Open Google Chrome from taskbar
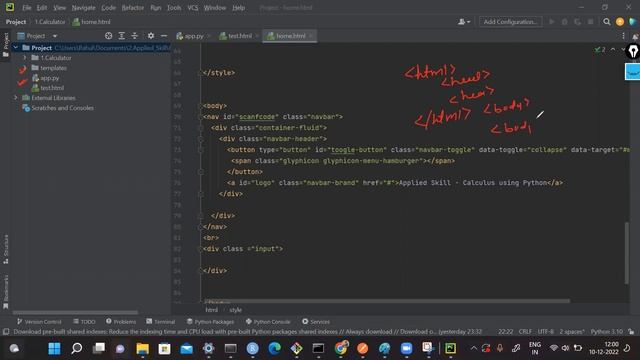Image resolution: width=640 pixels, height=360 pixels. (x=341, y=348)
